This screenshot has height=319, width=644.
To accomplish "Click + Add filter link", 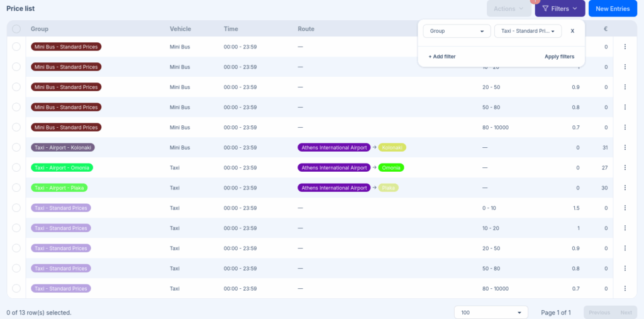I will tap(442, 57).
